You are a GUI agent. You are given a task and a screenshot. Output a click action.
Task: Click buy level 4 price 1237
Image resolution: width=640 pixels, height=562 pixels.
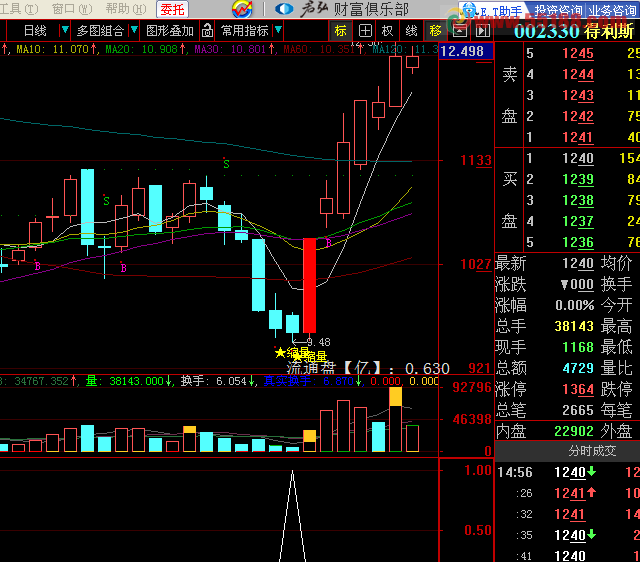(578, 222)
